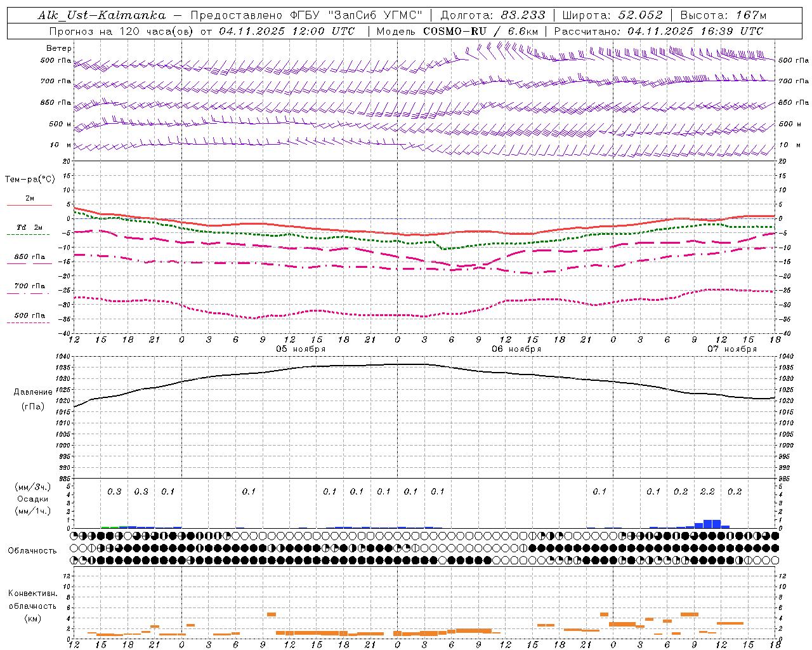
Task: Click the Широта: 52.052 value
Action: pyautogui.click(x=612, y=15)
